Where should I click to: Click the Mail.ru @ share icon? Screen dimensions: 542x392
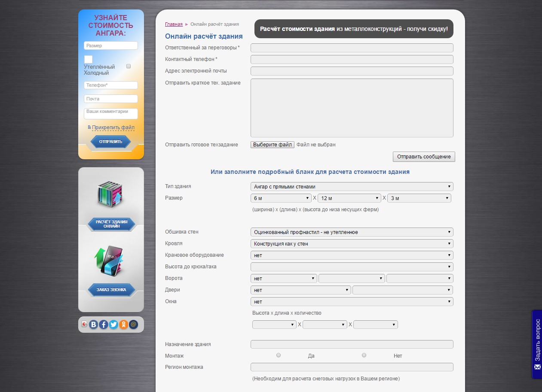click(x=133, y=325)
